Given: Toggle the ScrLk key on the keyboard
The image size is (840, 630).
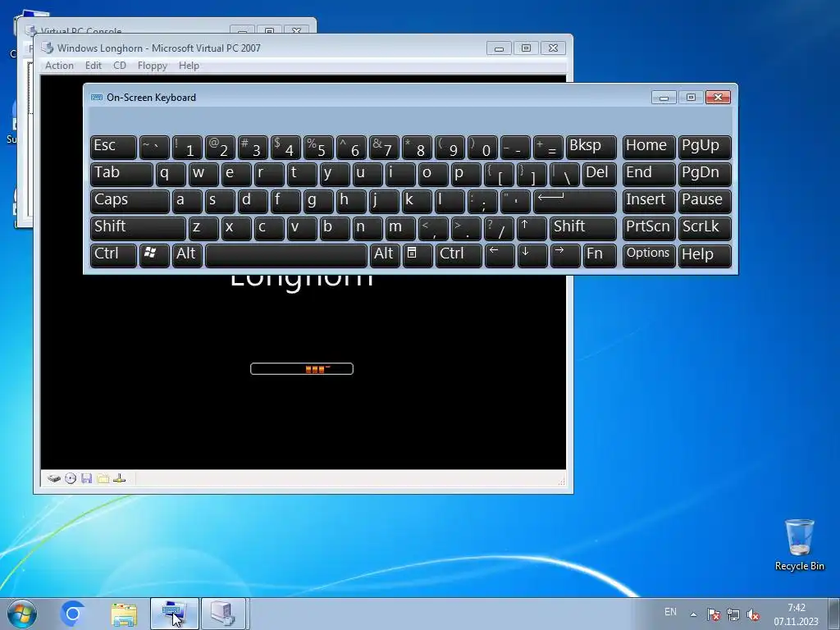Looking at the screenshot, I should pyautogui.click(x=705, y=228).
